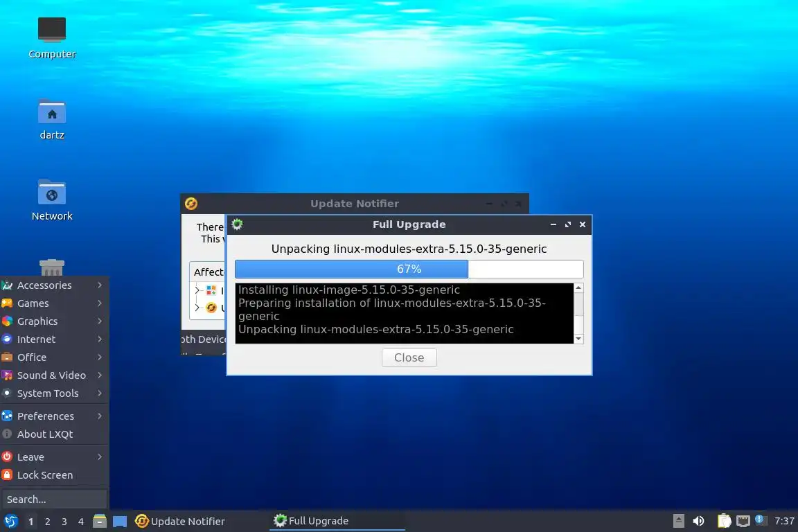798x532 pixels.
Task: Switch to virtual desktop 1
Action: (x=31, y=522)
